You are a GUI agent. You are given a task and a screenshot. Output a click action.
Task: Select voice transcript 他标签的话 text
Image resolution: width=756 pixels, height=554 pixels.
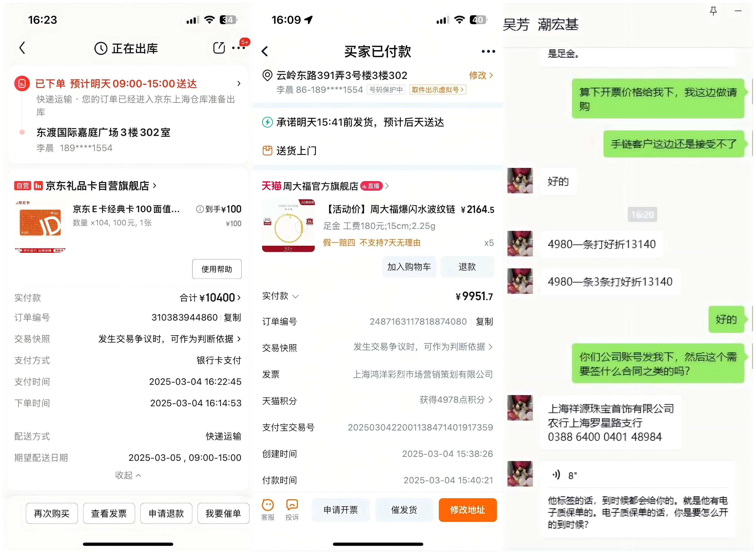point(638,512)
